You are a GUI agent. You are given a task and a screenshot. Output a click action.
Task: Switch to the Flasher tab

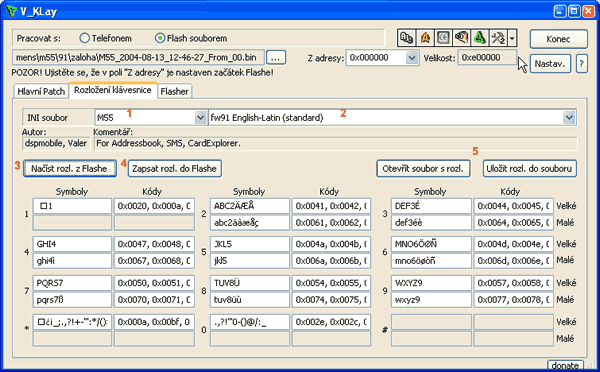click(174, 91)
